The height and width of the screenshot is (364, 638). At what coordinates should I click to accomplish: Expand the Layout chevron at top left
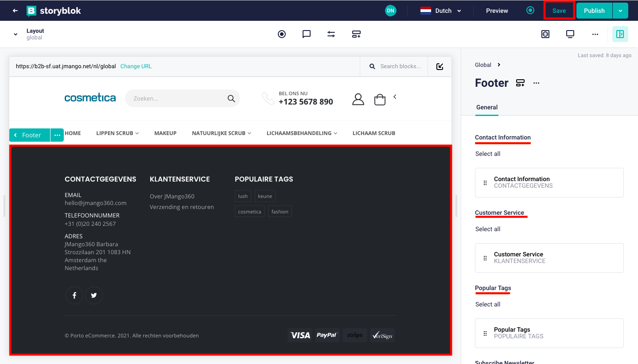point(16,34)
